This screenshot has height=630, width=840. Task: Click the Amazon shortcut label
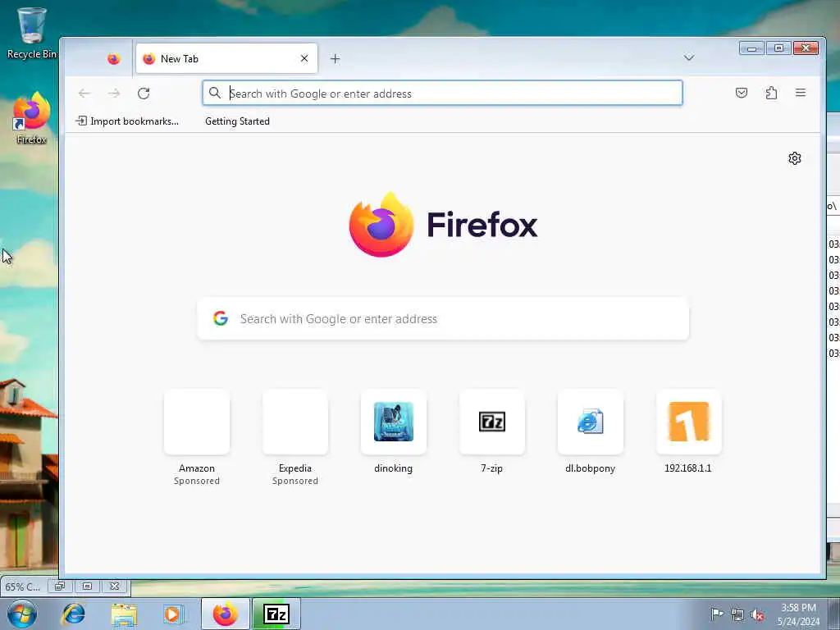[x=197, y=468]
